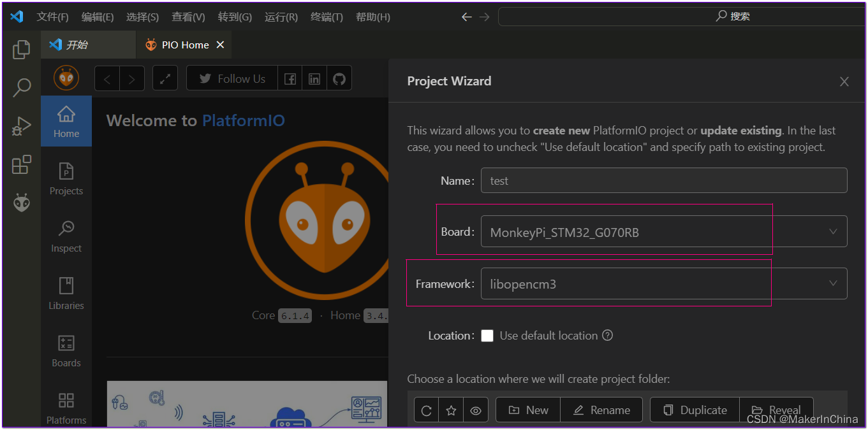Click Rename button in file browser

pyautogui.click(x=601, y=410)
